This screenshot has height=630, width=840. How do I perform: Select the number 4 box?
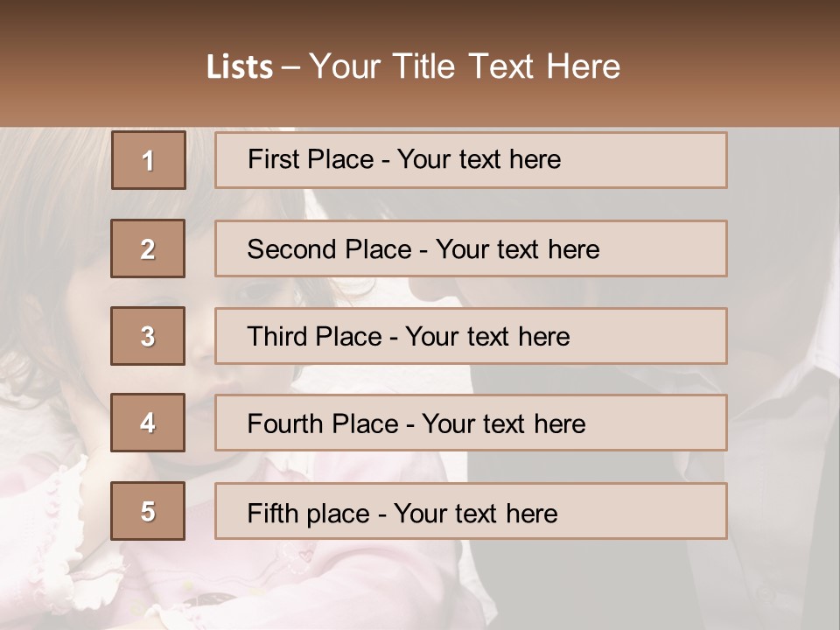pos(148,423)
